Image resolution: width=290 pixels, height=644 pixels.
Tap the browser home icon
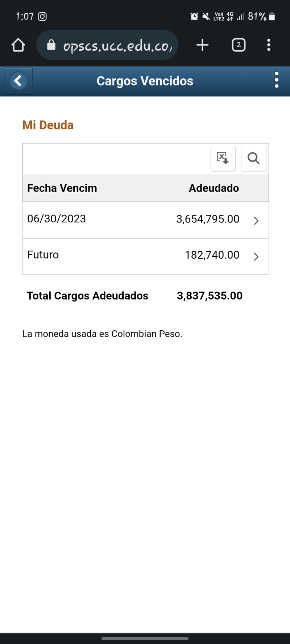pos(18,45)
